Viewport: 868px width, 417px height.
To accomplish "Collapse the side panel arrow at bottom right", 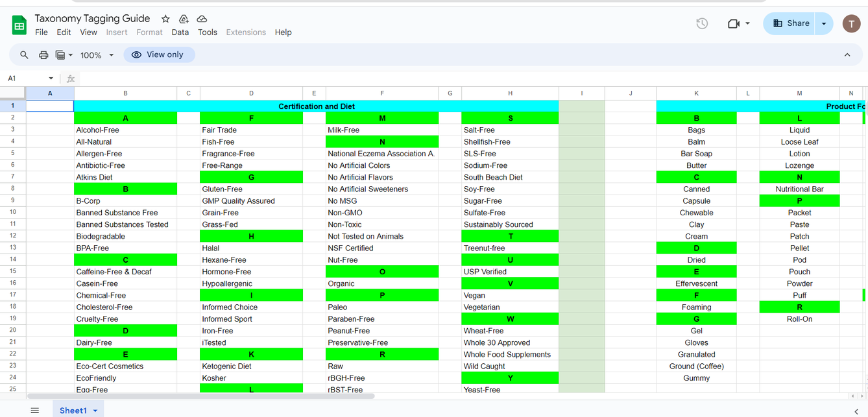I will click(856, 411).
